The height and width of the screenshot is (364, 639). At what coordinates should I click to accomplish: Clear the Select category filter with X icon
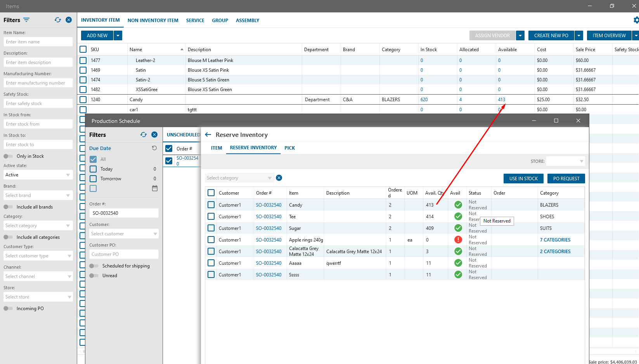pos(279,178)
